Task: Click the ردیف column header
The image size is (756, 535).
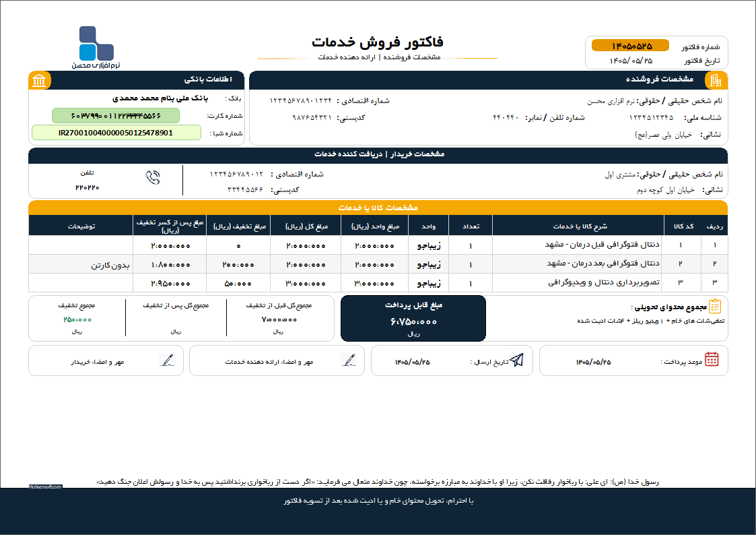Action: [x=714, y=226]
